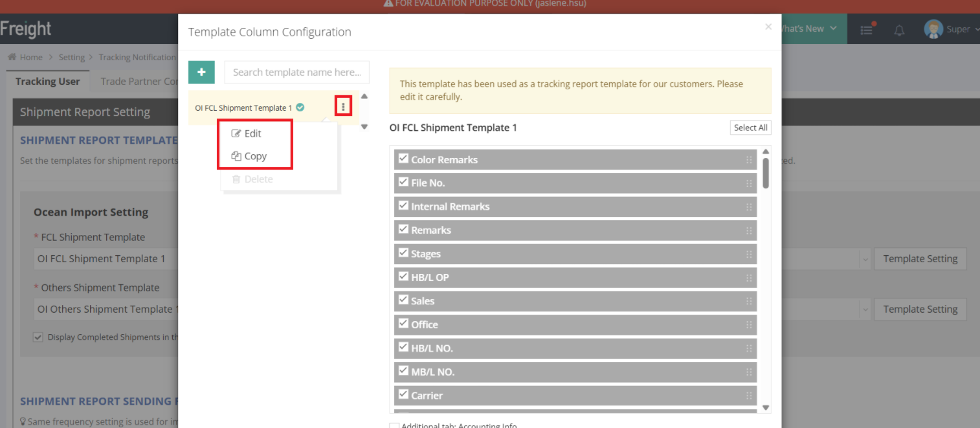Uncheck the Color Remarks checkbox
Screen dimensions: 980x428
(403, 159)
